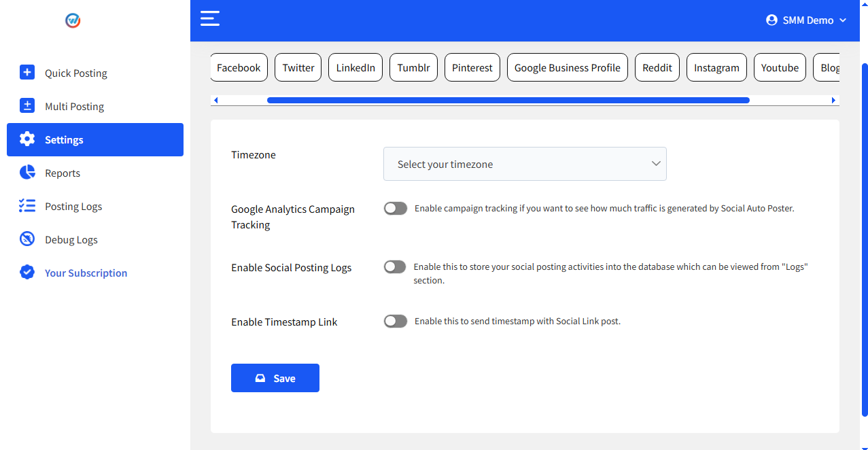
Task: Click the Multi Posting plus-minus icon
Action: (x=27, y=105)
